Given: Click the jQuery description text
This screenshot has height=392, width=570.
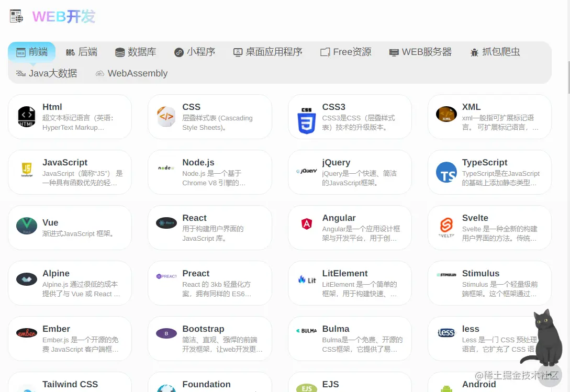Looking at the screenshot, I should pos(359,178).
